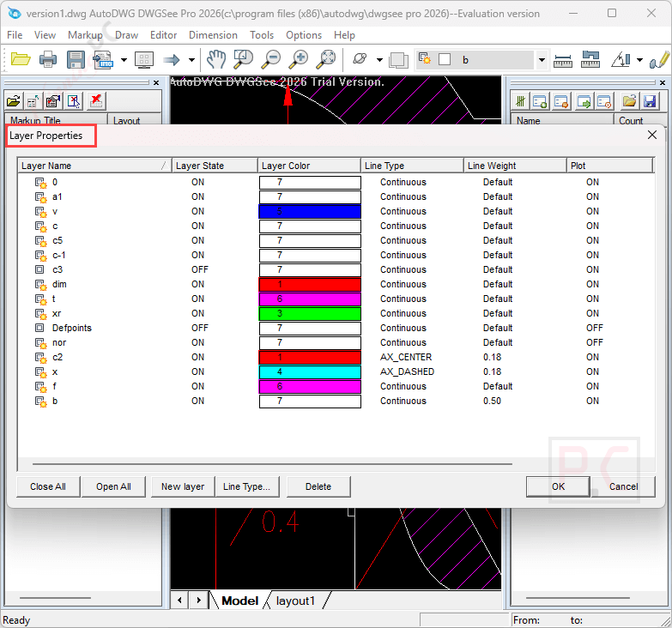Click the layout/background page icon in toolbar
Screen dimensions: 672x628
(x=398, y=60)
